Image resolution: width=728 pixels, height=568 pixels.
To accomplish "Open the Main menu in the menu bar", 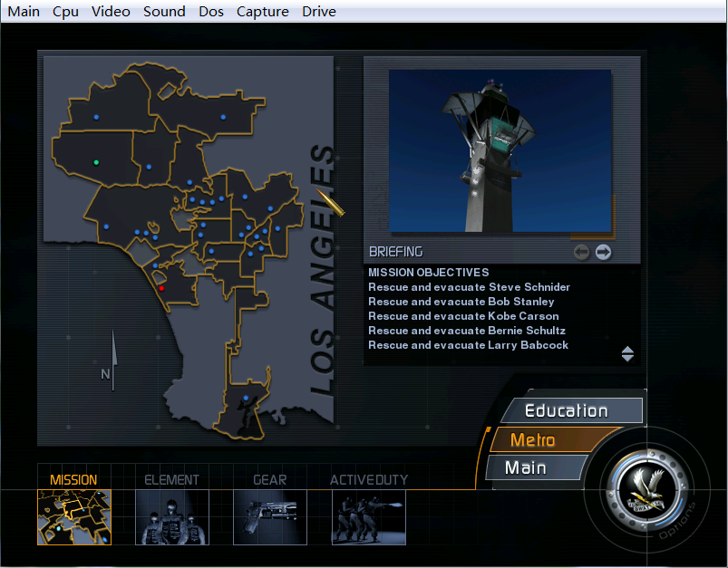I will (x=24, y=11).
